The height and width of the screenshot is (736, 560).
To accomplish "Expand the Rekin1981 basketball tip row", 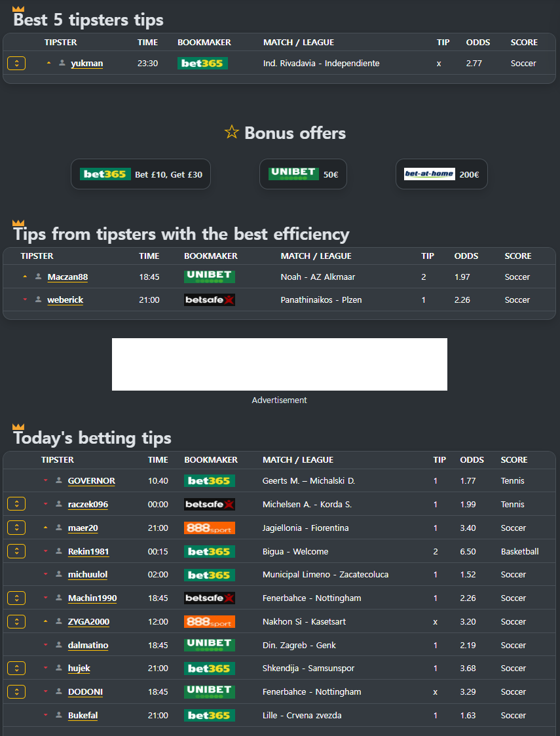I will tap(16, 551).
